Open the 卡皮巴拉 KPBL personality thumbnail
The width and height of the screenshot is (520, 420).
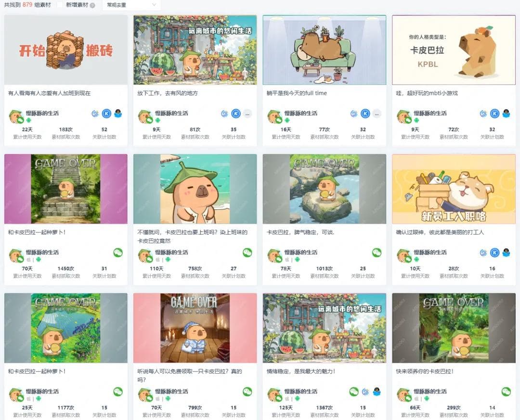point(454,50)
